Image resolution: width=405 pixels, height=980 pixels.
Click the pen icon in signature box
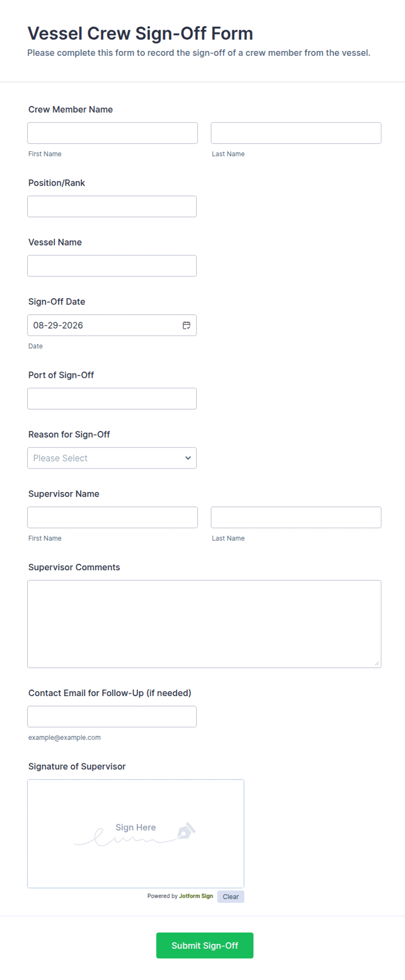click(x=186, y=831)
